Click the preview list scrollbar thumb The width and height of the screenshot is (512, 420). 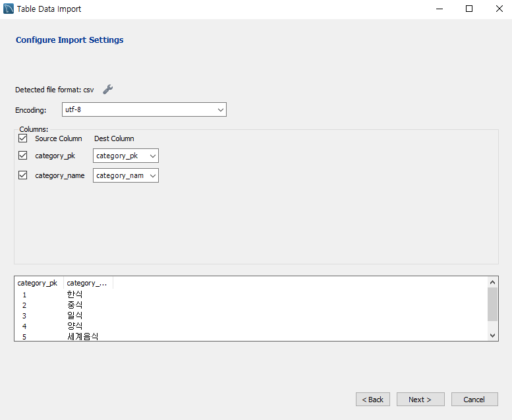(492, 304)
